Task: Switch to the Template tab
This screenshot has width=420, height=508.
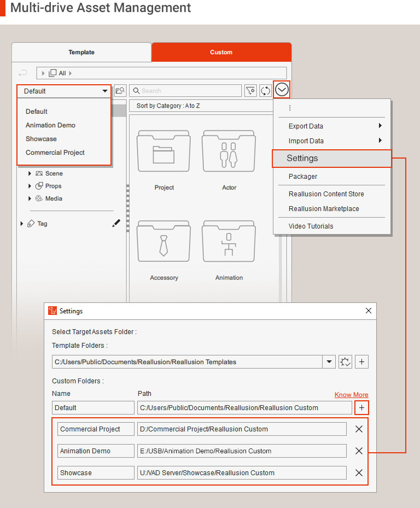Action: tap(81, 52)
